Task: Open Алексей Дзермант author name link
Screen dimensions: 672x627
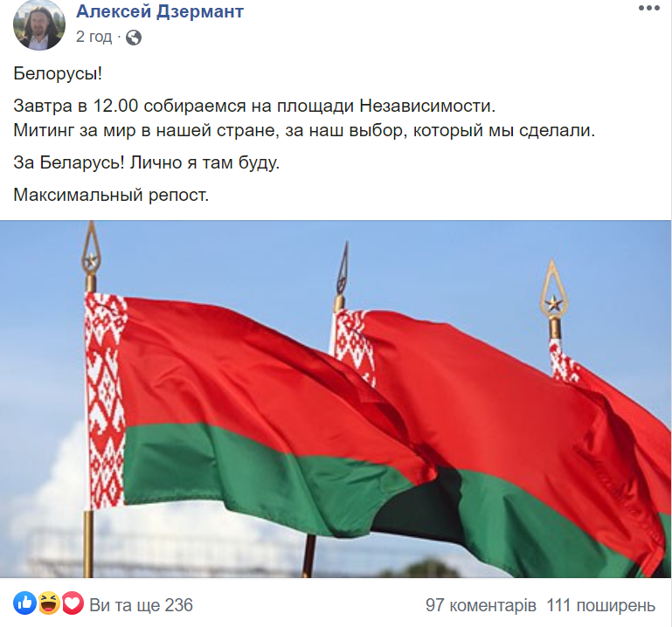Action: coord(160,11)
